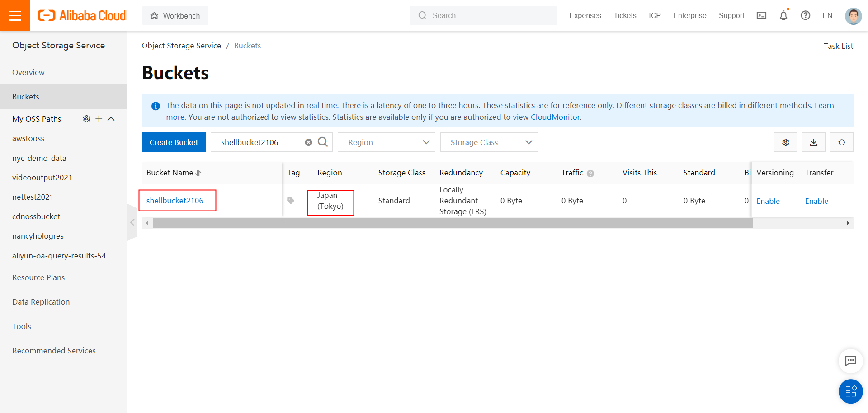Image resolution: width=868 pixels, height=413 pixels.
Task: Open the Support menu
Action: [x=731, y=15]
